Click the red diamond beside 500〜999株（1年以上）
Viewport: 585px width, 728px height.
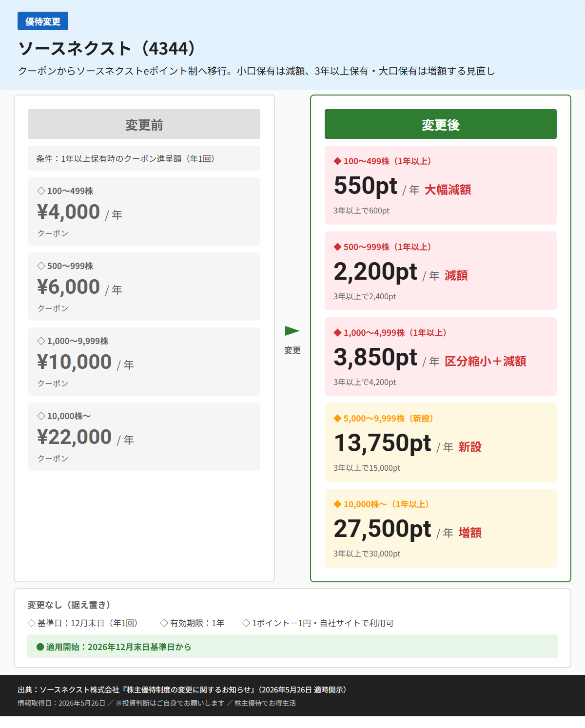click(337, 247)
